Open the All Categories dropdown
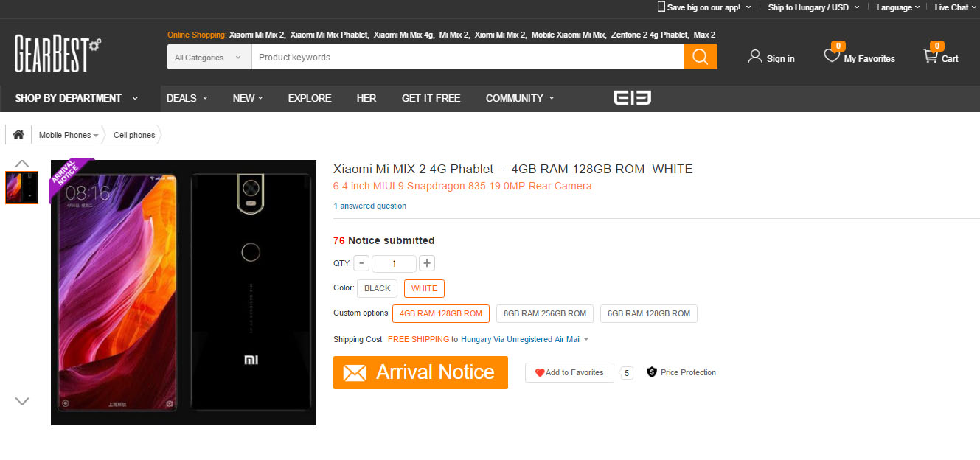Viewport: 980px width, 460px height. (x=209, y=57)
